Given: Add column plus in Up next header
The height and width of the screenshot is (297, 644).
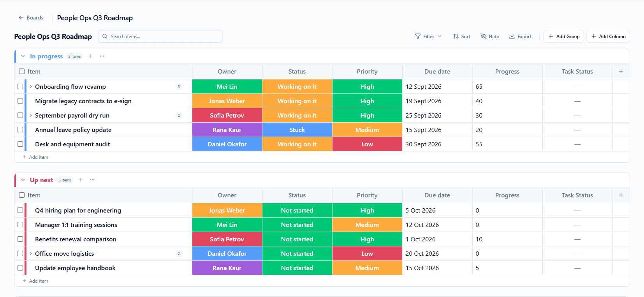Looking at the screenshot, I should coord(621,195).
